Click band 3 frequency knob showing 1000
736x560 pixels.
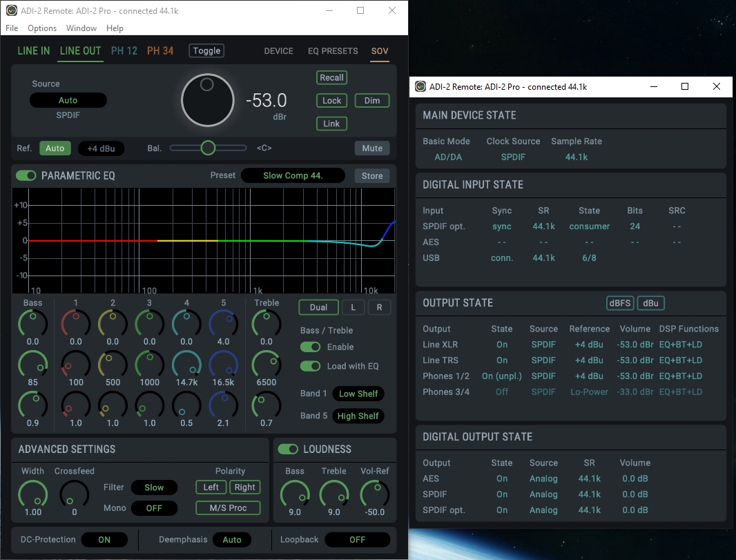[x=149, y=364]
